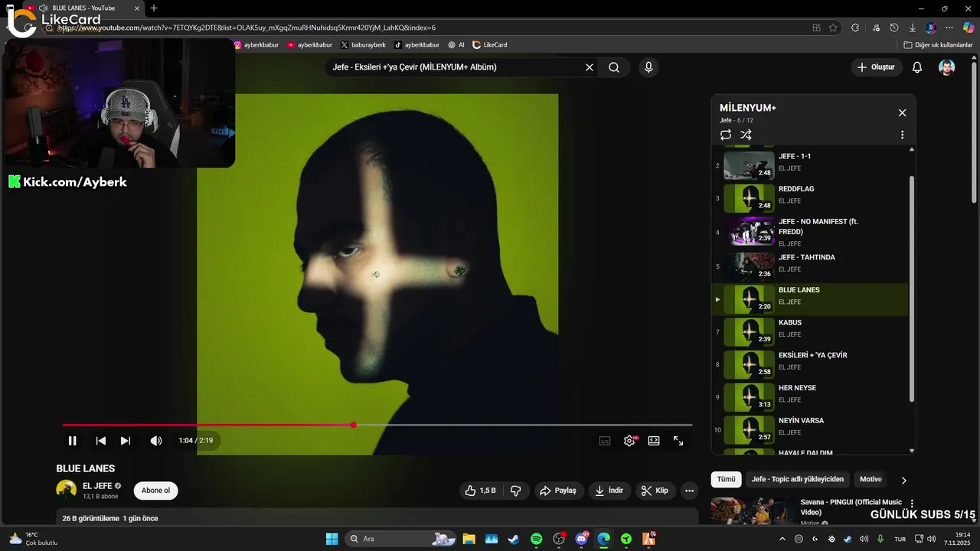Play NEYİN VARSA from the playlist
This screenshot has height=551, width=980.
coord(810,430)
